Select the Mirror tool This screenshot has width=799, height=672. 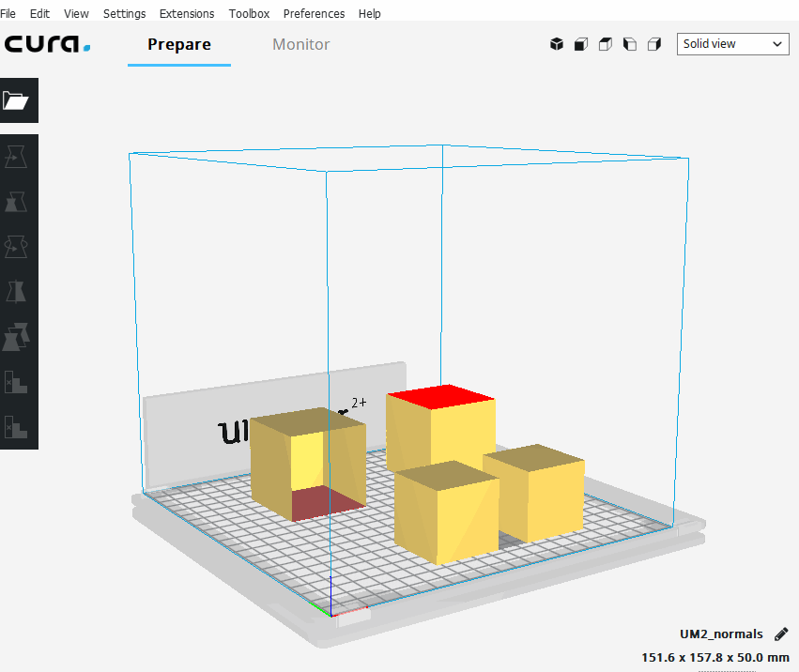[x=19, y=291]
